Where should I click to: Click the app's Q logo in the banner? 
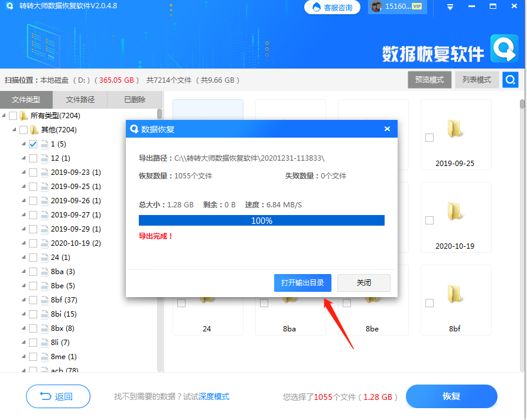tap(505, 50)
